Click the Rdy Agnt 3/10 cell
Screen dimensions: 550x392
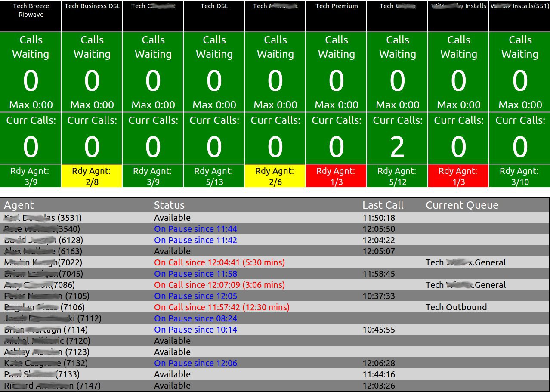[x=519, y=176]
